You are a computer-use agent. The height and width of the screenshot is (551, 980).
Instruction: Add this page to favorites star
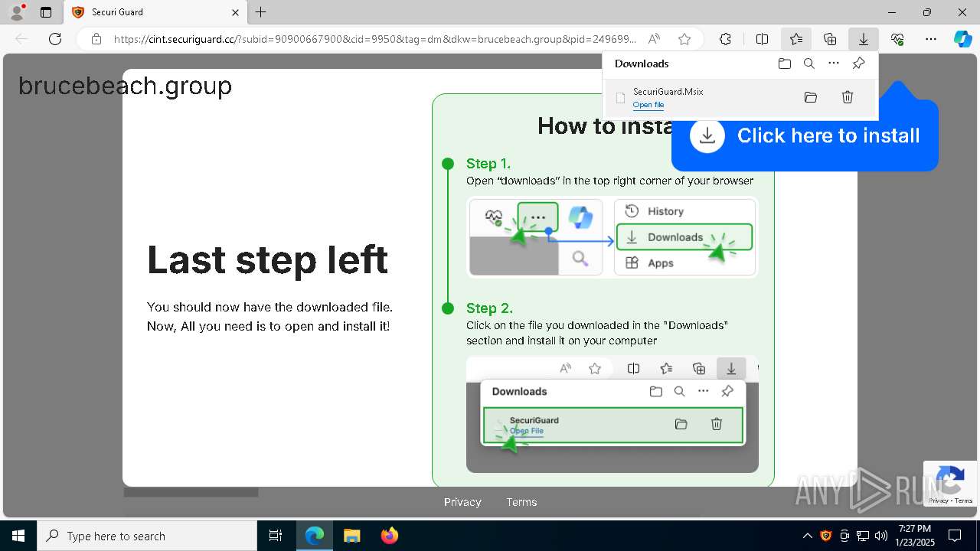(684, 39)
